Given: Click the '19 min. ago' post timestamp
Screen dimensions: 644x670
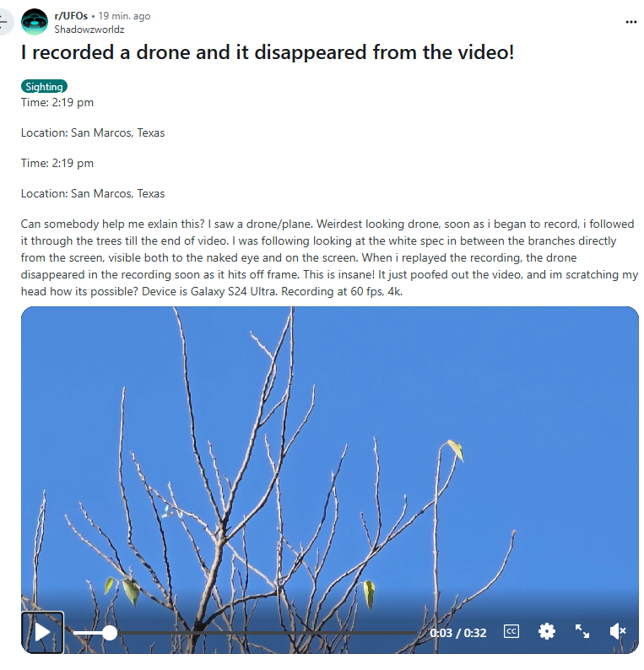Looking at the screenshot, I should (124, 16).
